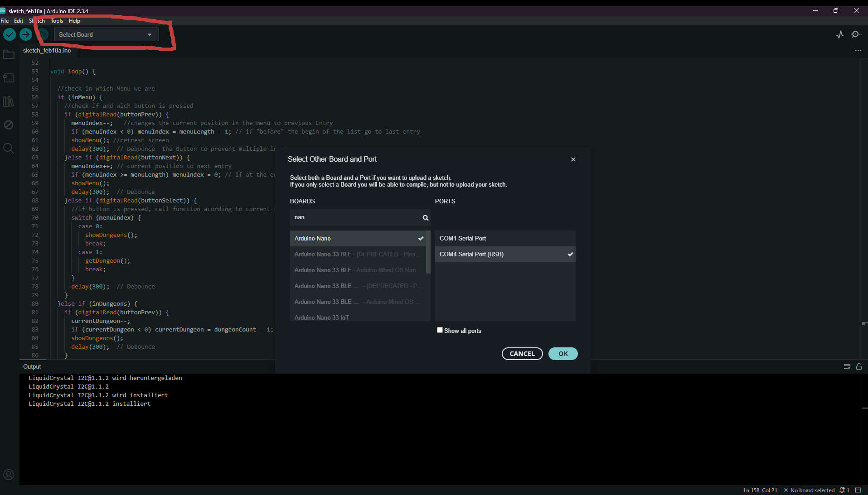Select Arduino Nano 33 BLE DEPRECATED Plea entry

358,254
